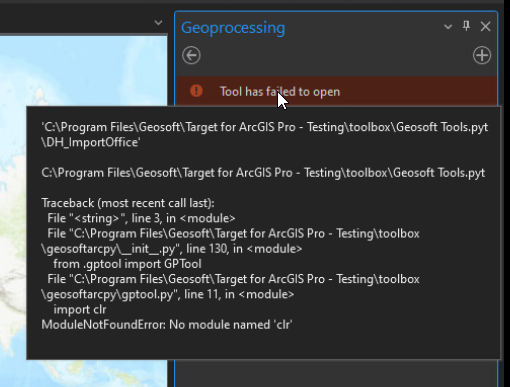Click the 'from .gptool import GPTool' line

127,264
